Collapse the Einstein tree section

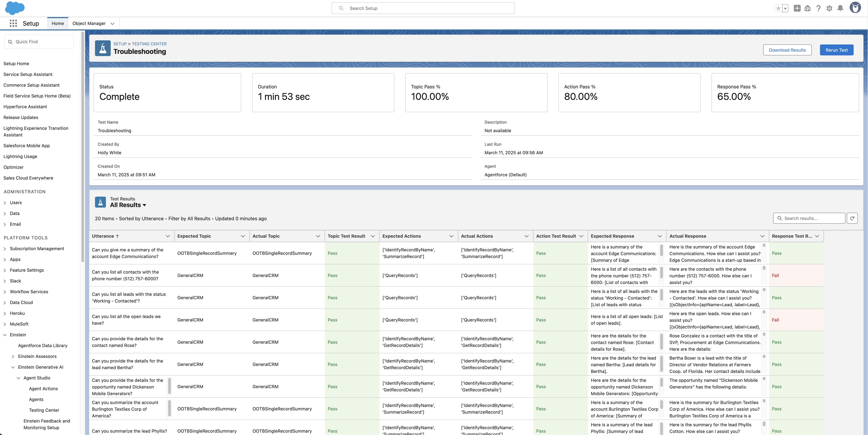click(5, 335)
